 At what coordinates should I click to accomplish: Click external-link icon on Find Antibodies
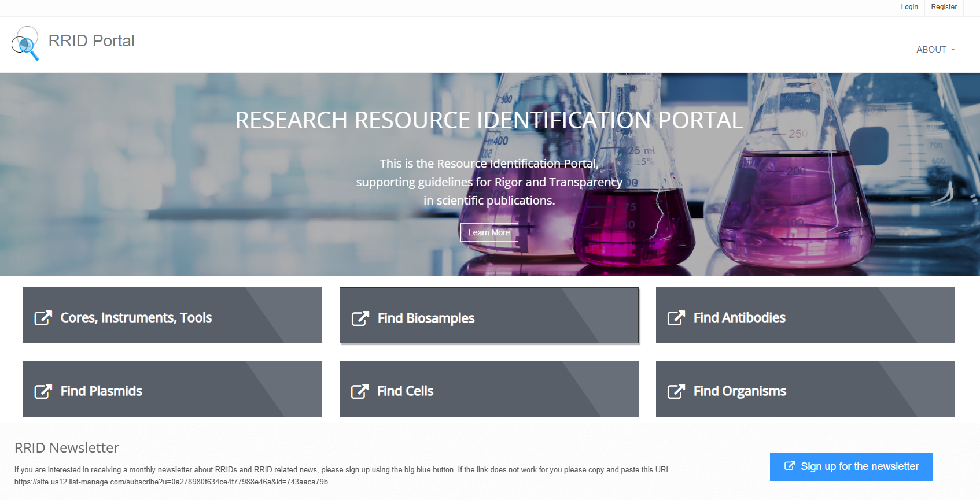pos(676,318)
